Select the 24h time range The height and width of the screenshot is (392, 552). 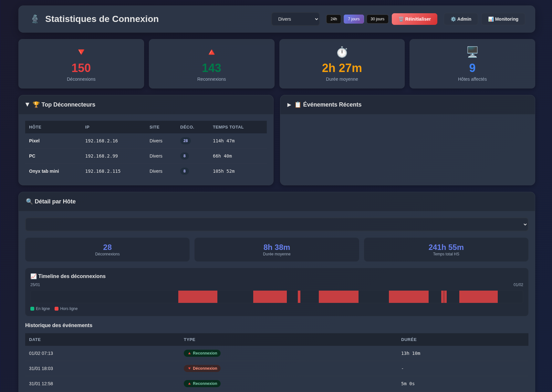334,19
